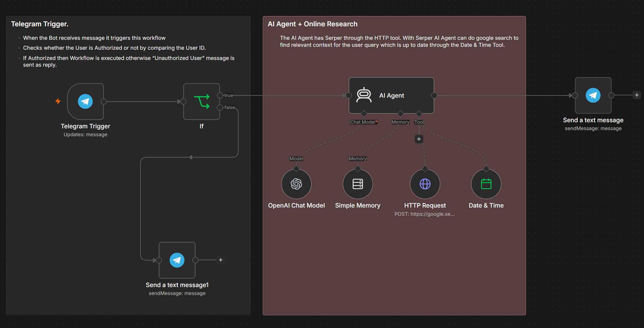Viewport: 644px width, 328px height.
Task: Click AI Agent's Tool diamond connector
Action: (419, 113)
